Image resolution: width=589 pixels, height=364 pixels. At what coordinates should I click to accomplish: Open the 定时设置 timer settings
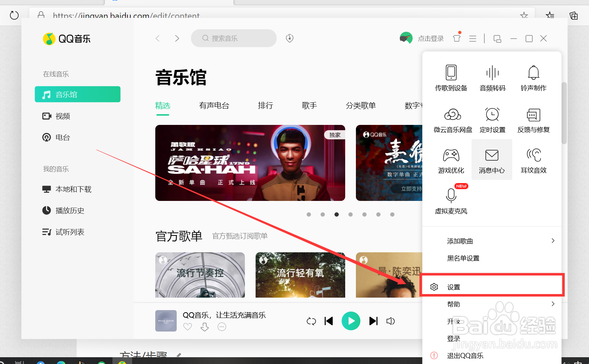pos(492,120)
